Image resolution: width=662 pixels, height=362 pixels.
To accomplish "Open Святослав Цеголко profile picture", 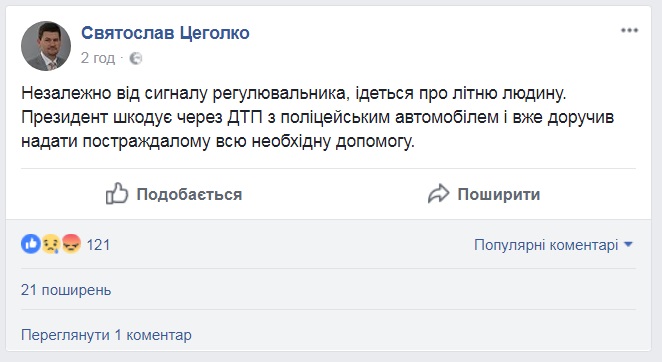I will 46,46.
